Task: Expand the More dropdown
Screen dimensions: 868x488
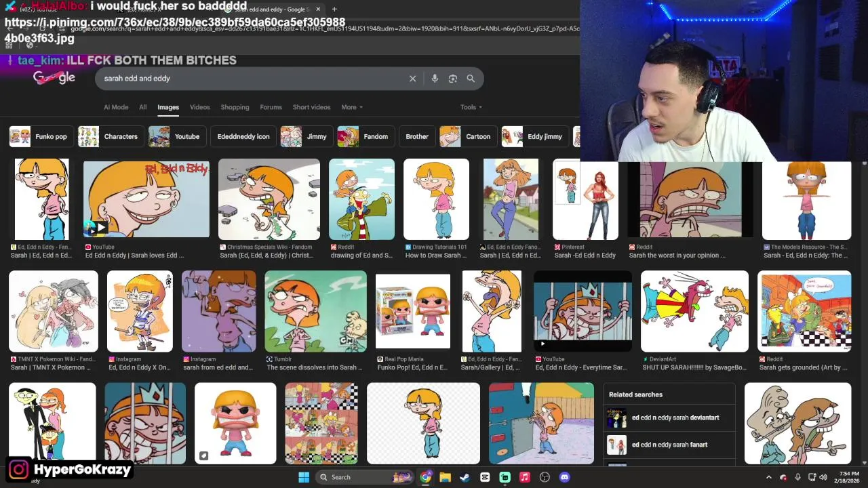Action: click(352, 107)
